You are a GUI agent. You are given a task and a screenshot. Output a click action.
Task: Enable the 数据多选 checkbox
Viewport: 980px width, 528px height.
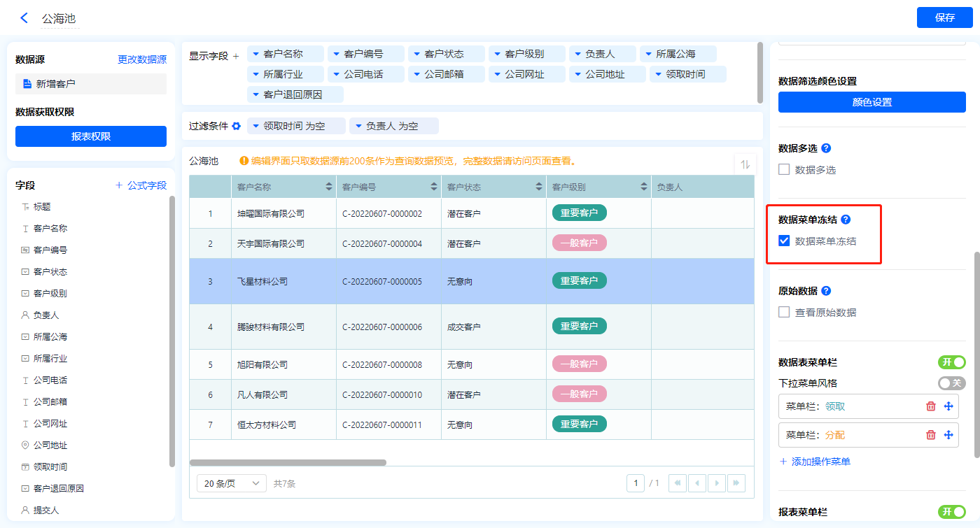point(784,170)
